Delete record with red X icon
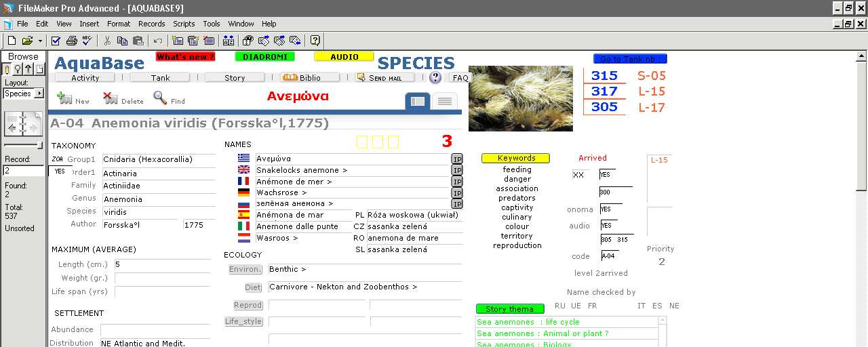Image resolution: width=868 pixels, height=347 pixels. [x=123, y=99]
